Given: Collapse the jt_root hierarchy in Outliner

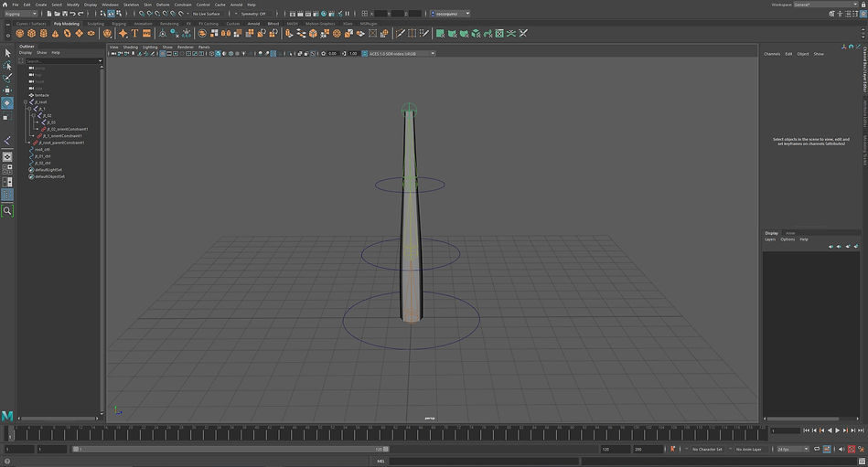Looking at the screenshot, I should (26, 102).
